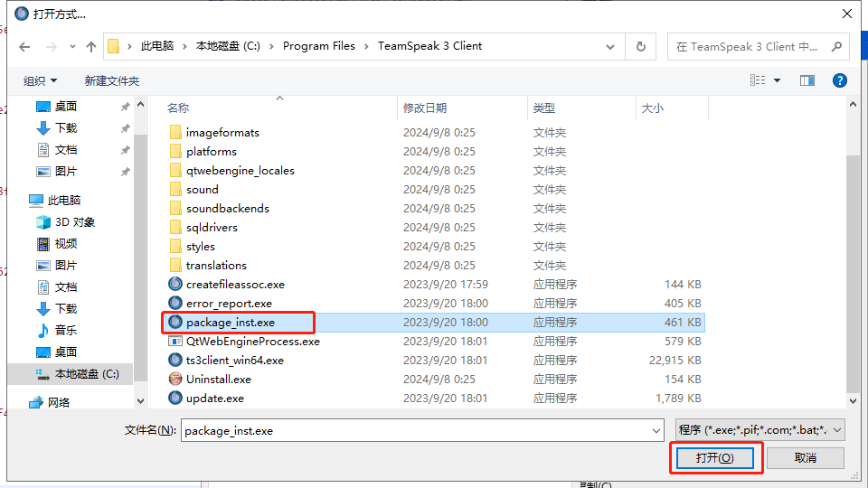Select the Uninstall.exe file icon

coord(175,379)
